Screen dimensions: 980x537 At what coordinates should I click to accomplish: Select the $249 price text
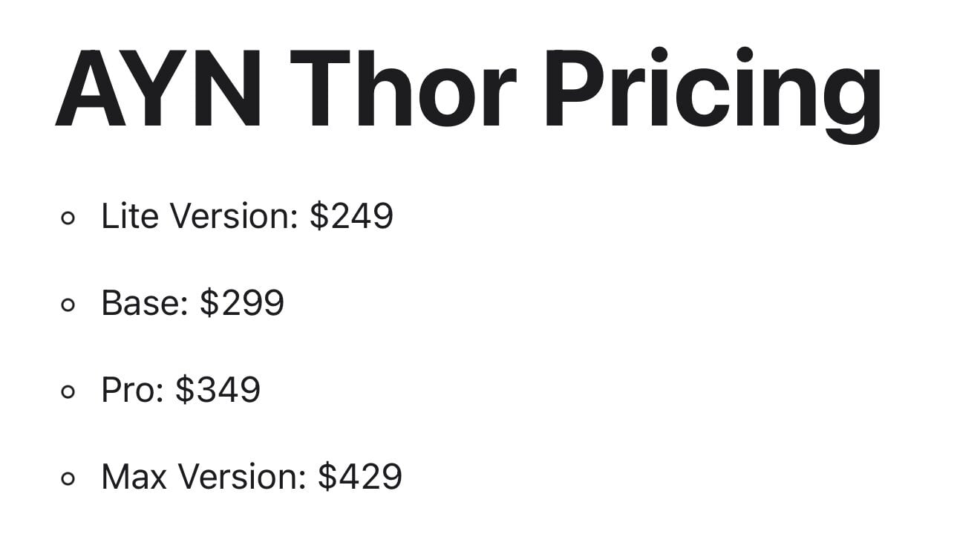(x=351, y=216)
